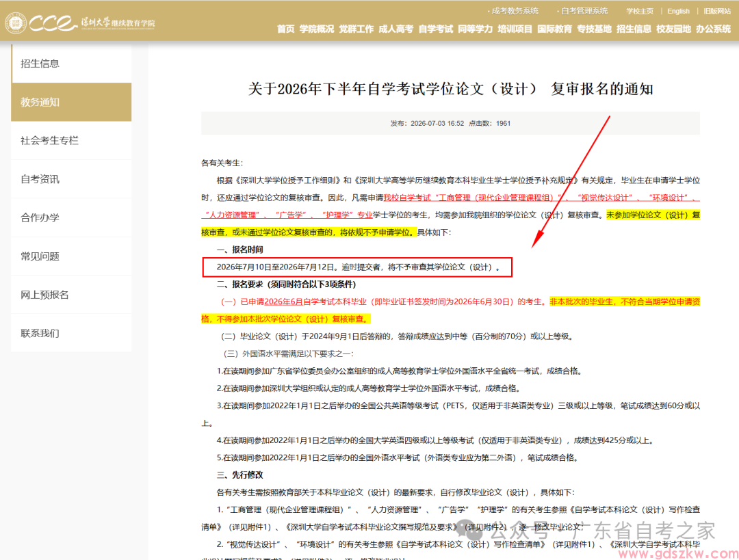The image size is (739, 560).
Task: Open 联系我们 sidebar entry
Action: coord(71,334)
